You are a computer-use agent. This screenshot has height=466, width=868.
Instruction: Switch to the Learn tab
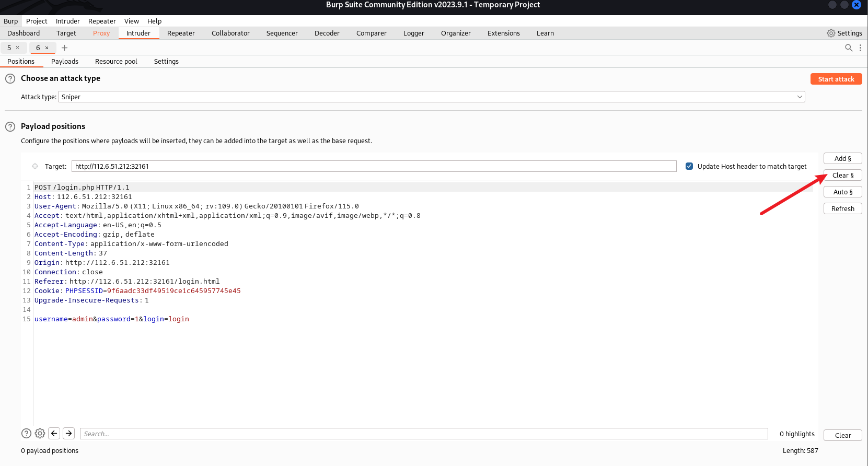[x=545, y=33]
